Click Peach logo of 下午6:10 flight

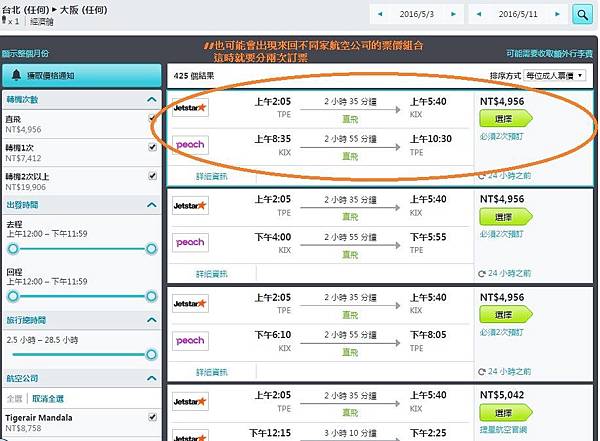(190, 340)
